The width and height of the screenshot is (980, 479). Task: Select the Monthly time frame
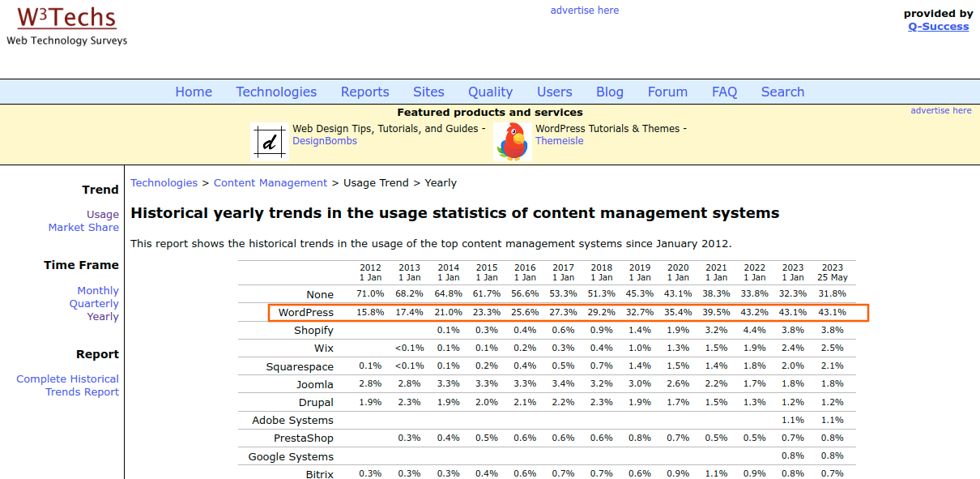coord(97,290)
